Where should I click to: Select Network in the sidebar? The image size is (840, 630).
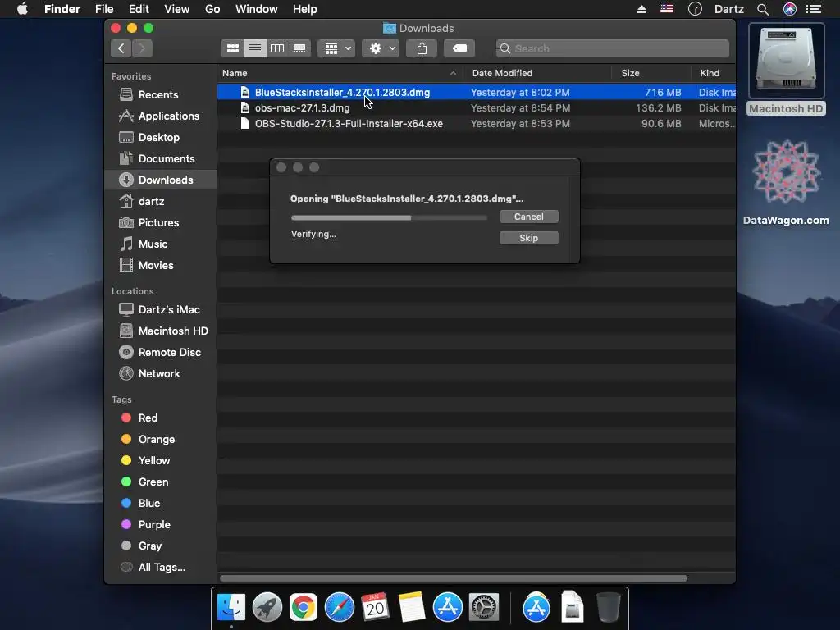click(160, 374)
